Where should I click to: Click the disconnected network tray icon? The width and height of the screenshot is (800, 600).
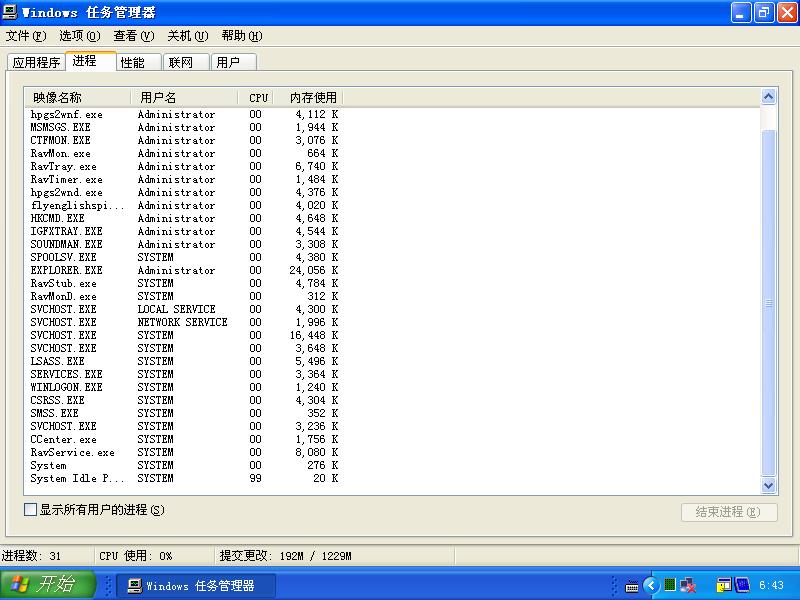(688, 585)
